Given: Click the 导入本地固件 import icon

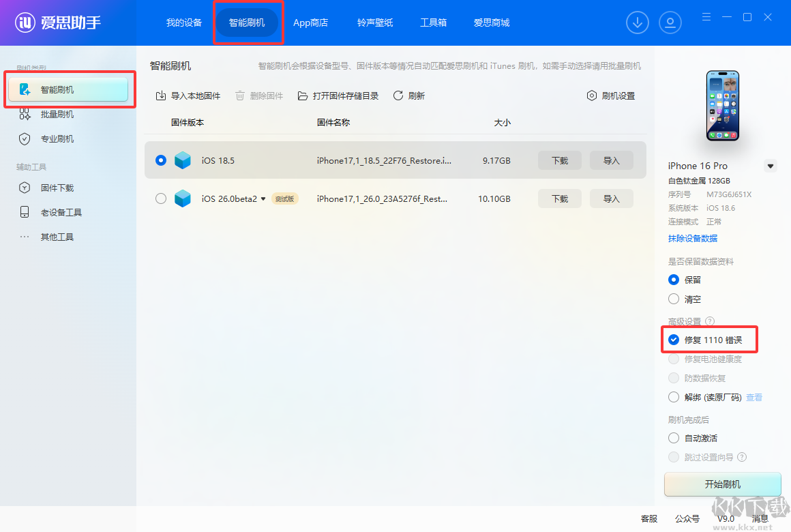Looking at the screenshot, I should [x=161, y=95].
